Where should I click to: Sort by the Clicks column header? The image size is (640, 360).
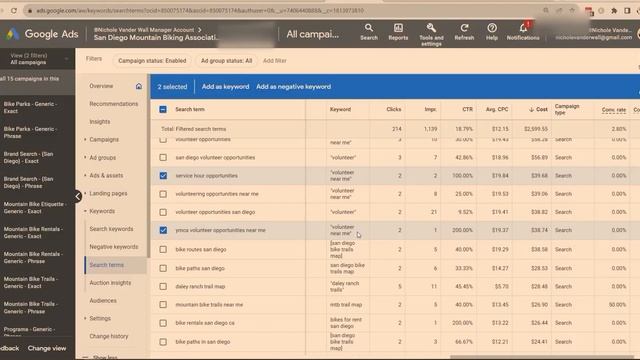point(393,109)
